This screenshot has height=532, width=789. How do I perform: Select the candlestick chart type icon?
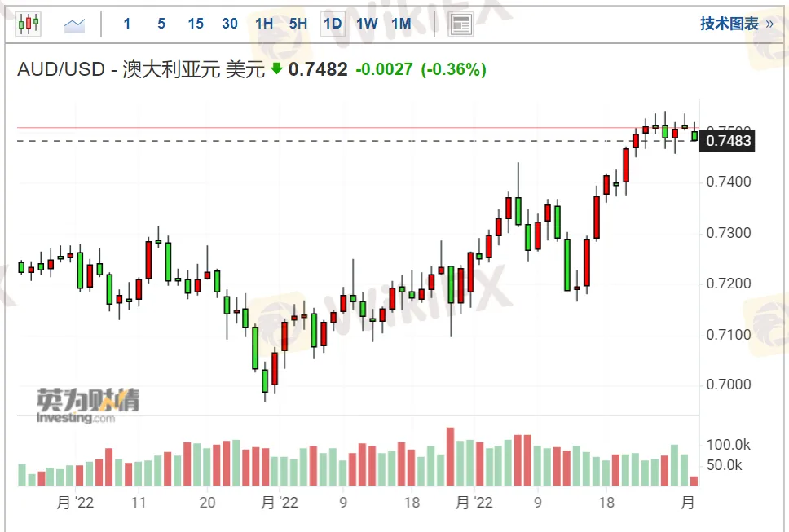28,24
